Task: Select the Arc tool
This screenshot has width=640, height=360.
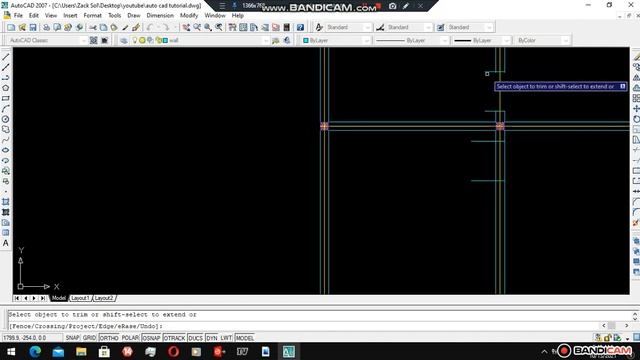Action: [x=6, y=109]
